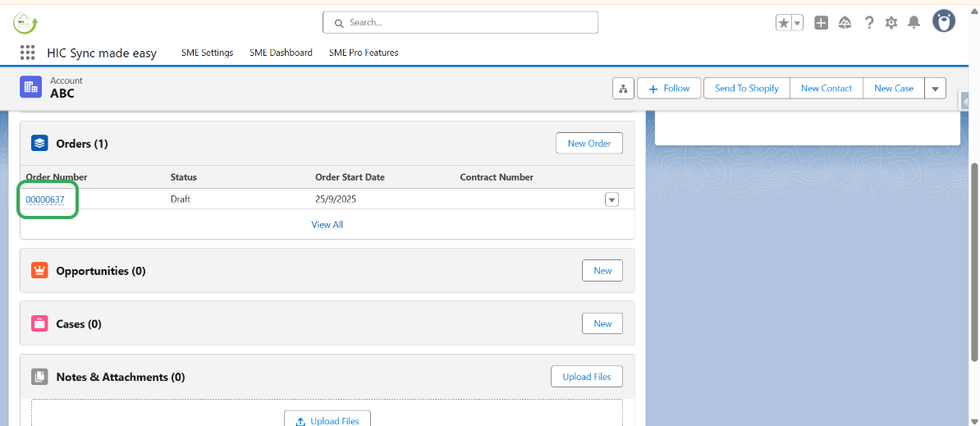The height and width of the screenshot is (426, 980).
Task: Click the New Order button
Action: (x=588, y=144)
